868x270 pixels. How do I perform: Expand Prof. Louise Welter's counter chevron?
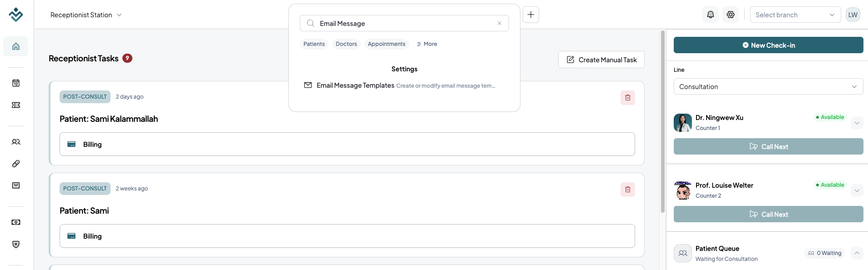click(857, 190)
